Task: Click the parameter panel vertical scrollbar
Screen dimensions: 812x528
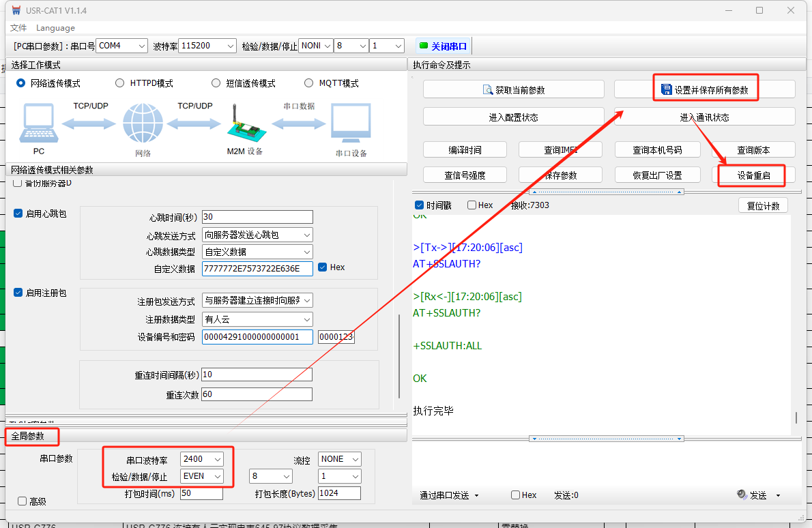Action: [x=400, y=355]
